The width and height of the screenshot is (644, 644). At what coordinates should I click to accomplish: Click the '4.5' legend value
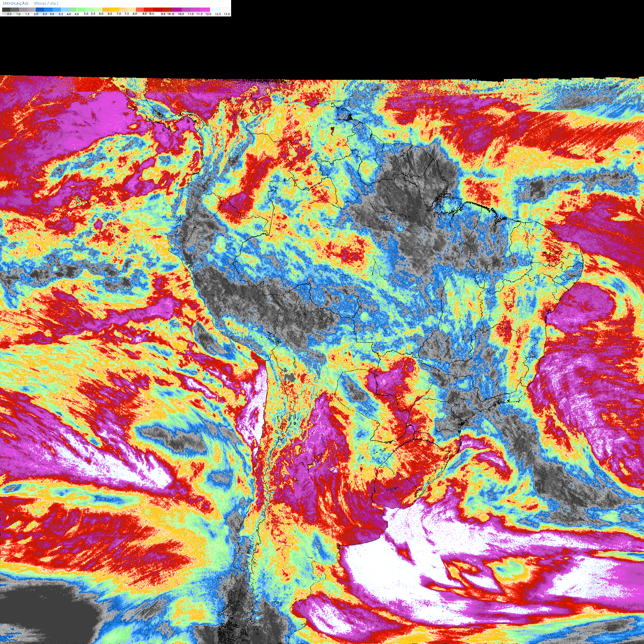pos(77,14)
